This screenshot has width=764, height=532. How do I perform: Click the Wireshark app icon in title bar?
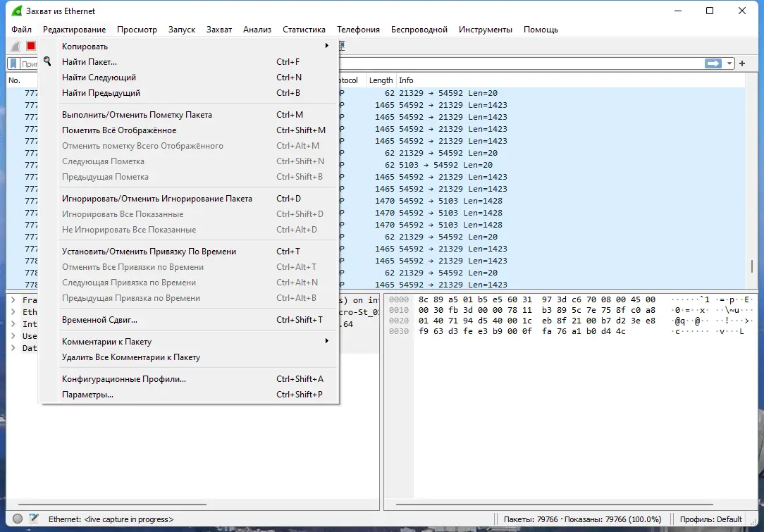click(x=17, y=11)
